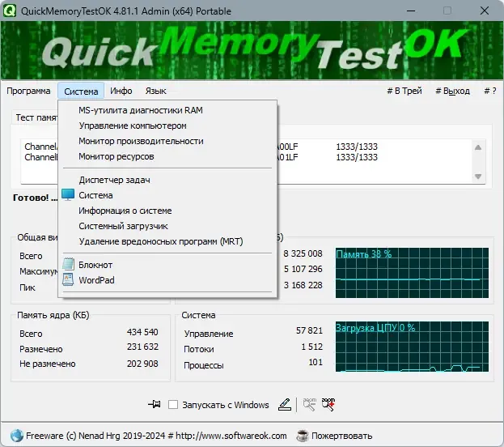Image resolution: width=504 pixels, height=447 pixels.
Task: Click the second 1333/1333 memory row value
Action: pos(357,157)
